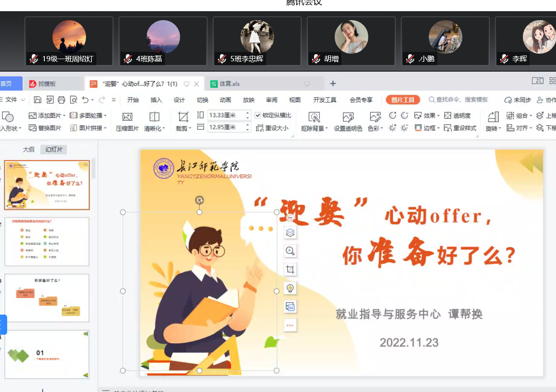The image size is (556, 392).
Task: Toggle the lock aspect ratio (锁定纵横比) checkbox
Action: (x=258, y=115)
